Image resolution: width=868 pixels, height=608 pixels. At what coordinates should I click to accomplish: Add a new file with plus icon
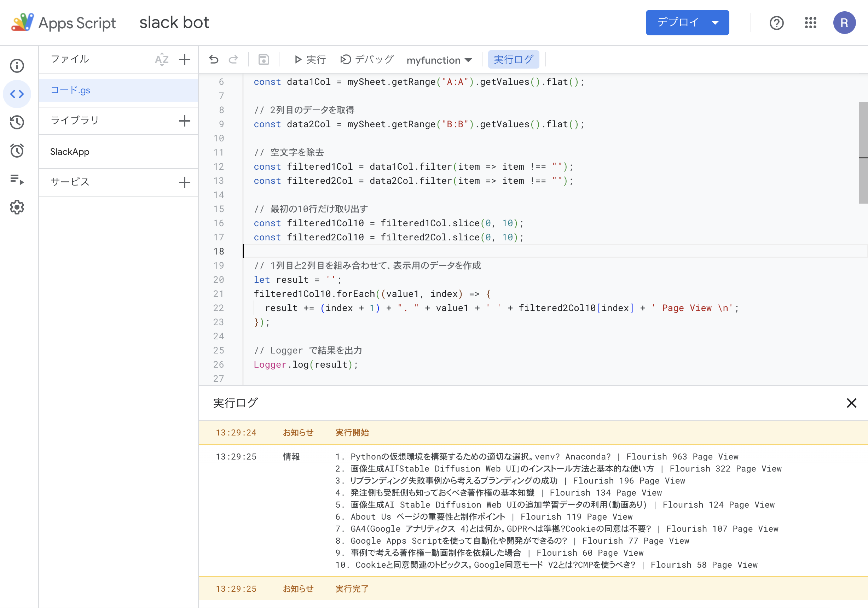pyautogui.click(x=185, y=59)
